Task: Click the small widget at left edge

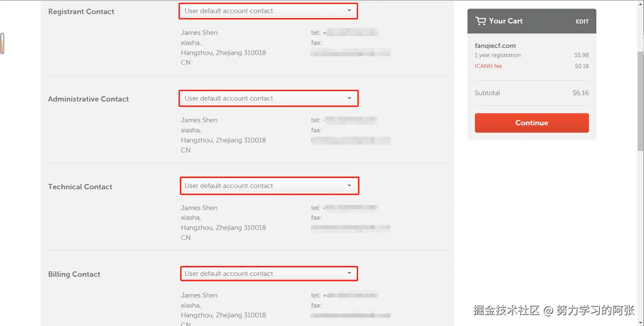Action: click(x=2, y=44)
